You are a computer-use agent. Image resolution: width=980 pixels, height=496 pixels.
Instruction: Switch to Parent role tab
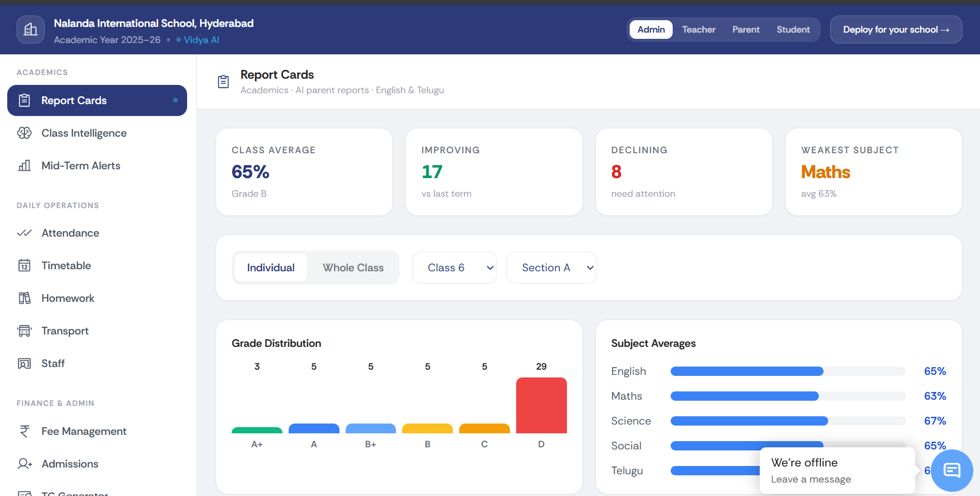tap(746, 30)
